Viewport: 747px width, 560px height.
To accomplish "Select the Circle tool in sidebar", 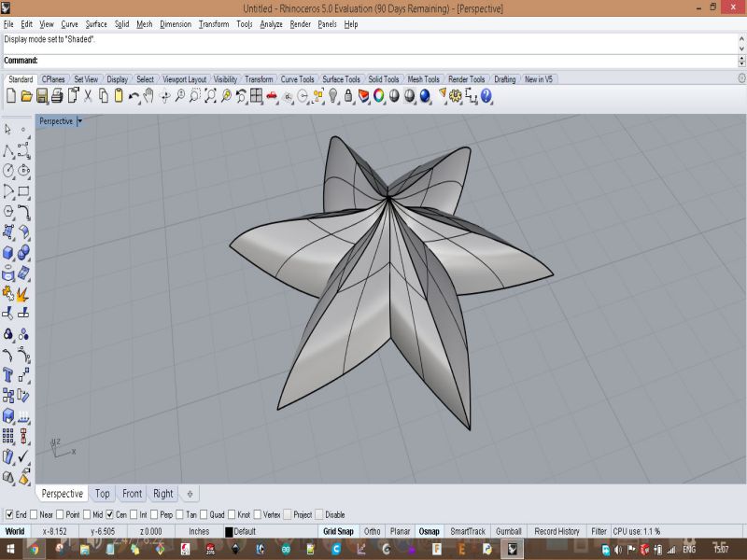I will click(x=8, y=170).
